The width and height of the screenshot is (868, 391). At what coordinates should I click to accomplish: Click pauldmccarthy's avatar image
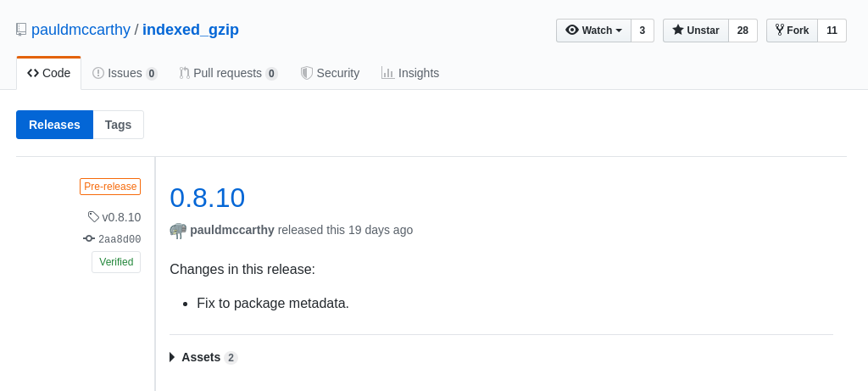tap(178, 231)
